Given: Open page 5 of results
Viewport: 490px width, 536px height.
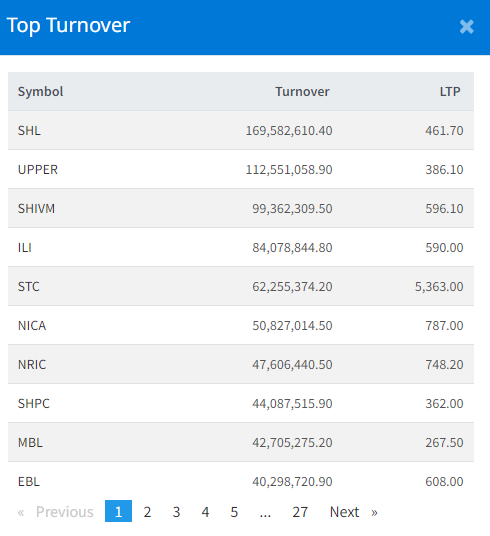Looking at the screenshot, I should (234, 512).
